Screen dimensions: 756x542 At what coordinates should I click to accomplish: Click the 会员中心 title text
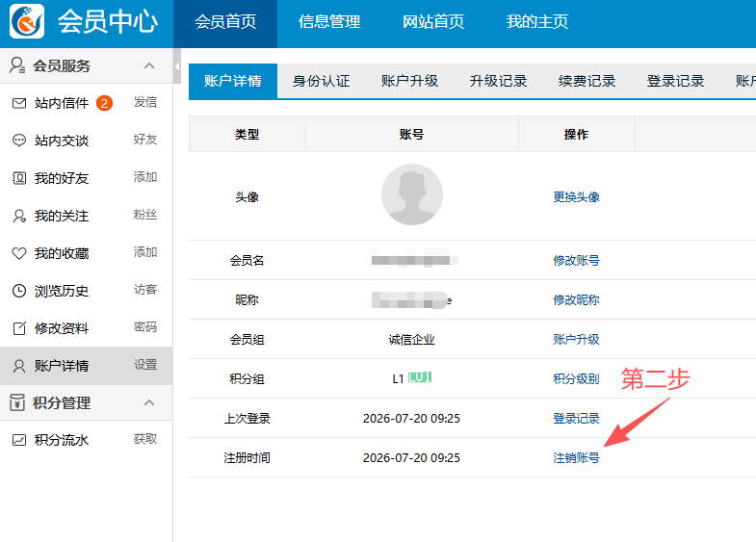(108, 22)
